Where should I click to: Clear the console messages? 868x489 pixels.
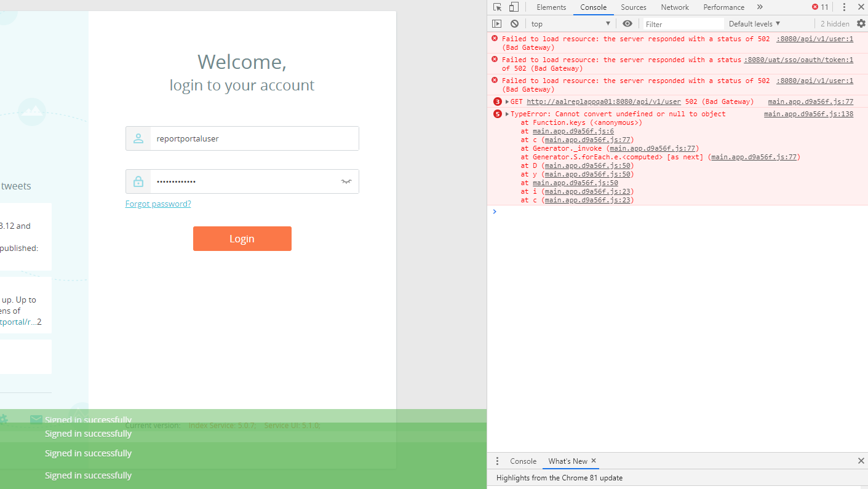coord(514,23)
